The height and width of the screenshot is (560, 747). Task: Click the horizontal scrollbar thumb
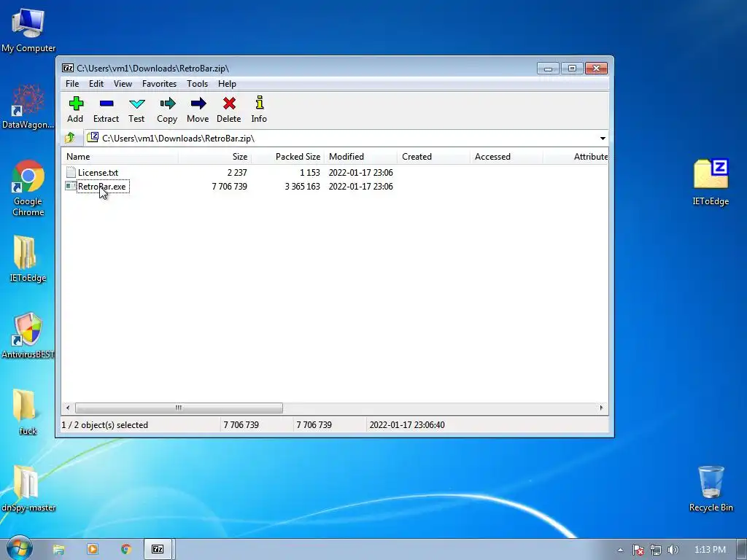179,408
